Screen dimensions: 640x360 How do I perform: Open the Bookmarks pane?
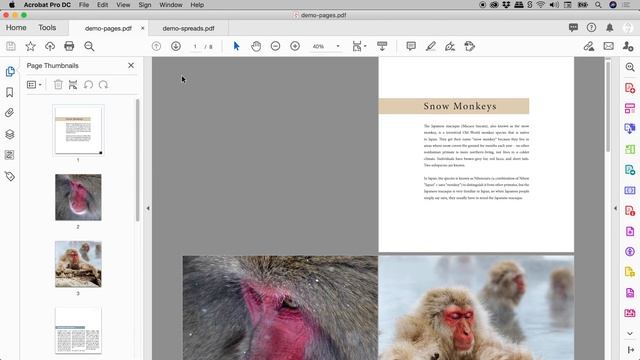click(x=10, y=92)
